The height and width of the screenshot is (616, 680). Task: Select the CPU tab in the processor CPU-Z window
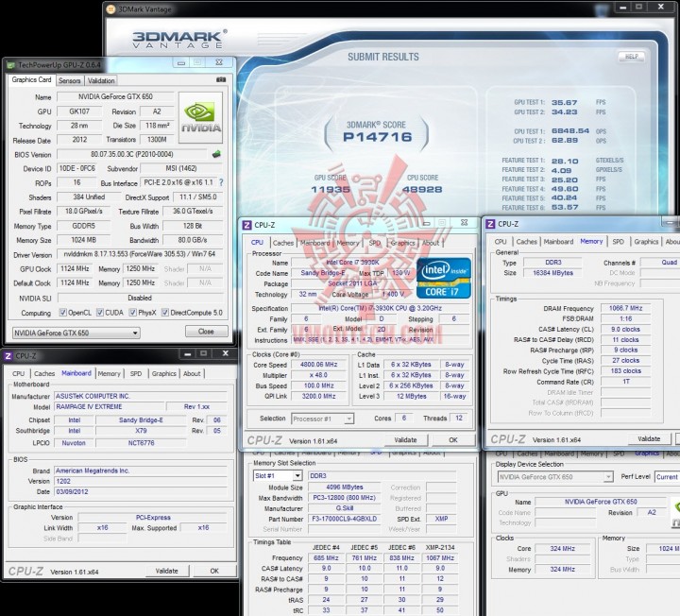click(x=257, y=243)
